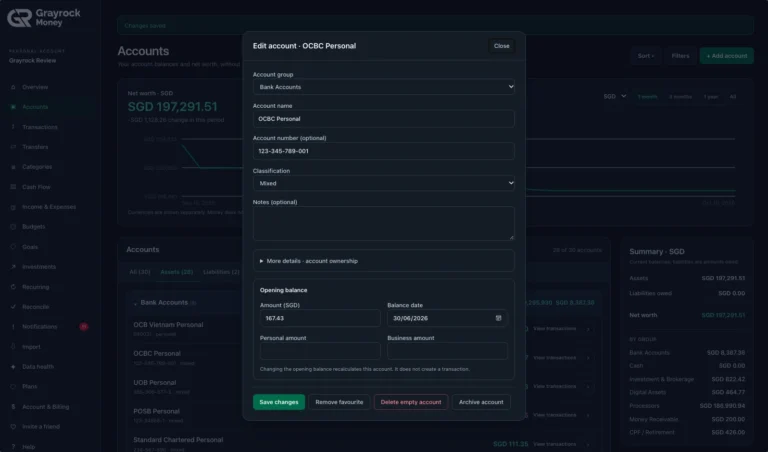The width and height of the screenshot is (768, 452).
Task: Click the Add account button
Action: [727, 56]
